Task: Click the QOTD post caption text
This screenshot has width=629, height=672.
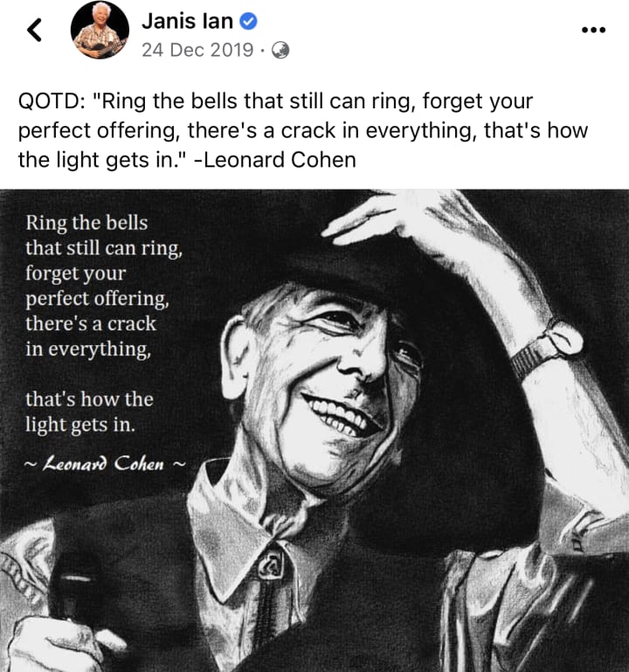Action: 302,130
